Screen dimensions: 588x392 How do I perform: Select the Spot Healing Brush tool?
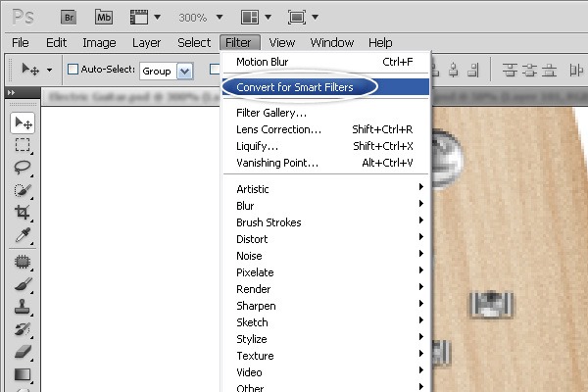tap(23, 262)
